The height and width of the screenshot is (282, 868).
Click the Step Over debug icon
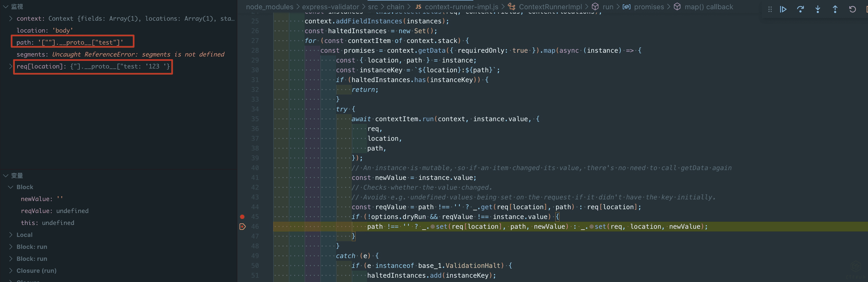pos(800,10)
